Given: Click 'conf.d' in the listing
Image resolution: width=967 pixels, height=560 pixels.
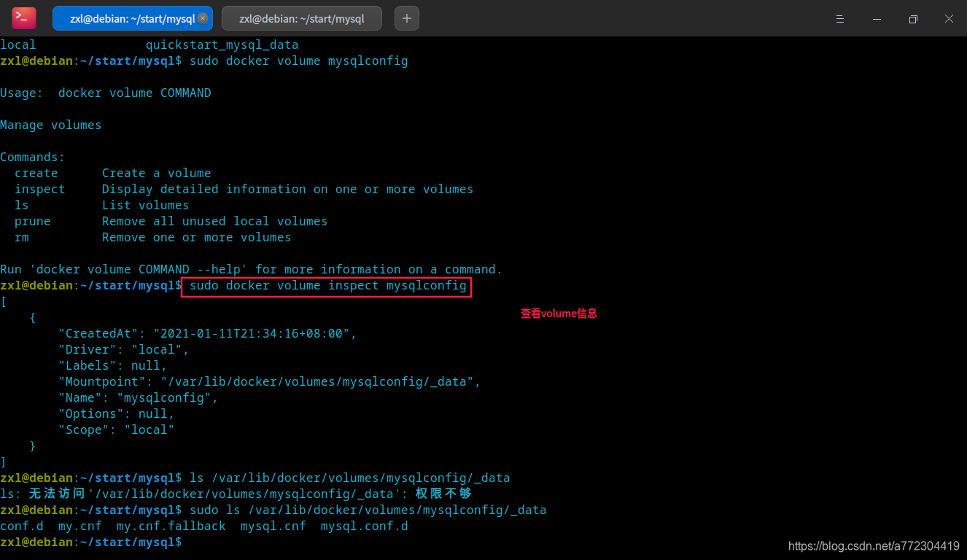Looking at the screenshot, I should 22,526.
